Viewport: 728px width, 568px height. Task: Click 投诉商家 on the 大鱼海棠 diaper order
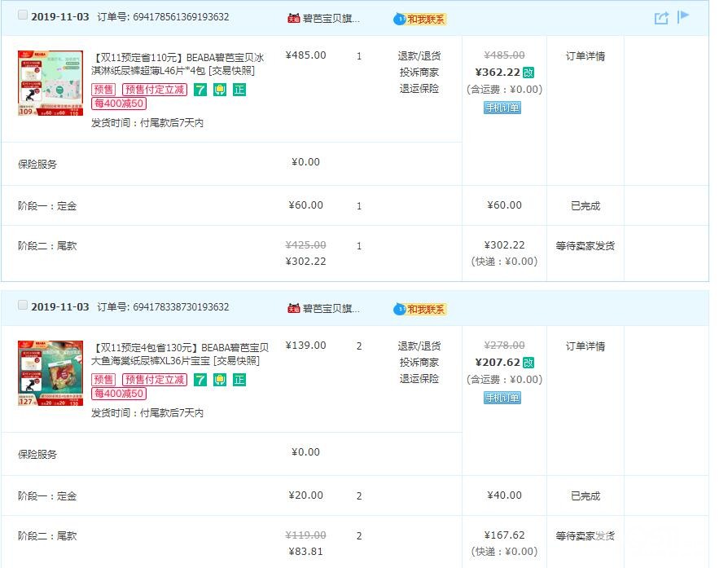(x=419, y=363)
